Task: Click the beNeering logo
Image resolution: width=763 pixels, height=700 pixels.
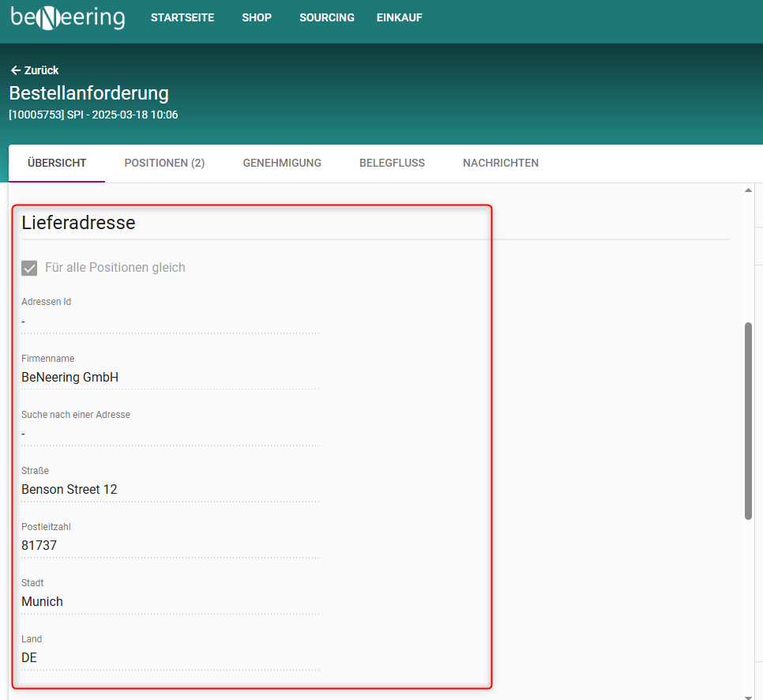Action: pyautogui.click(x=67, y=17)
